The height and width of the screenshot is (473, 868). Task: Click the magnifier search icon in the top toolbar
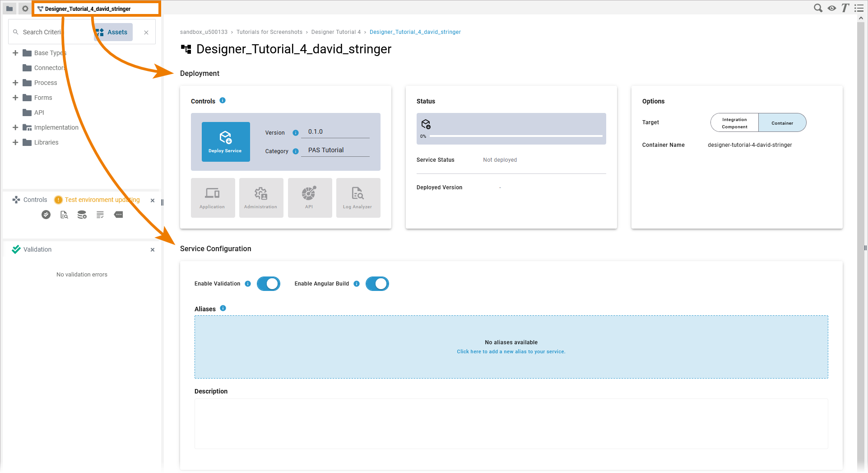pos(817,8)
